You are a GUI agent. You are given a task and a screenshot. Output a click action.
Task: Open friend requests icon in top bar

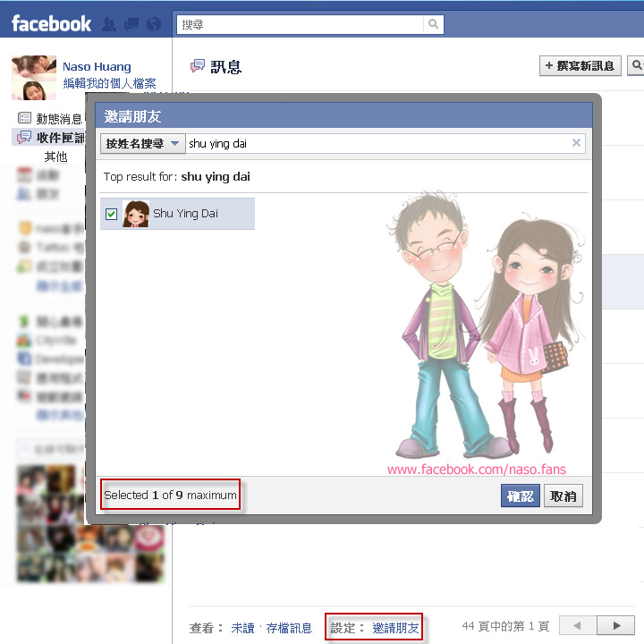[109, 24]
